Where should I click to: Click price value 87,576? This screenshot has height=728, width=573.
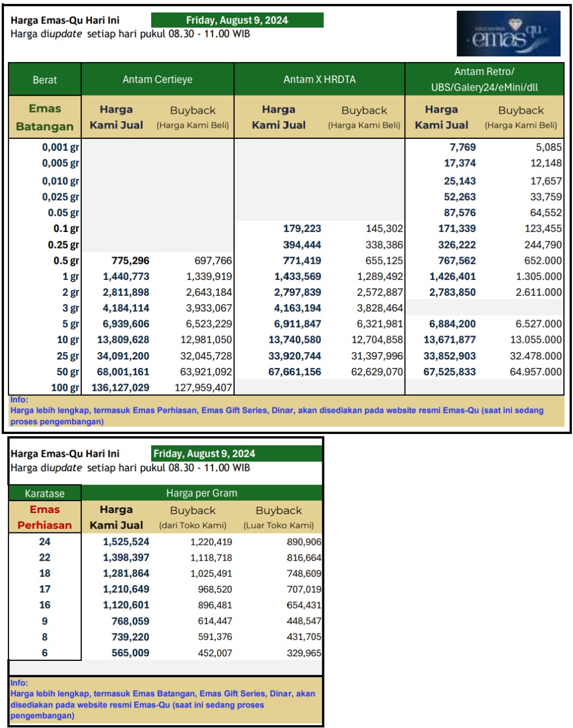[x=460, y=213]
